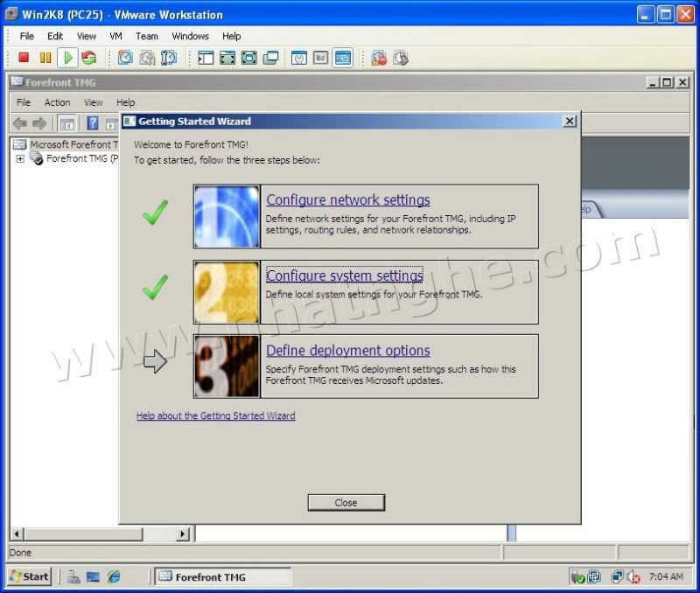This screenshot has height=593, width=700.
Task: Open the Windows menu
Action: [190, 36]
